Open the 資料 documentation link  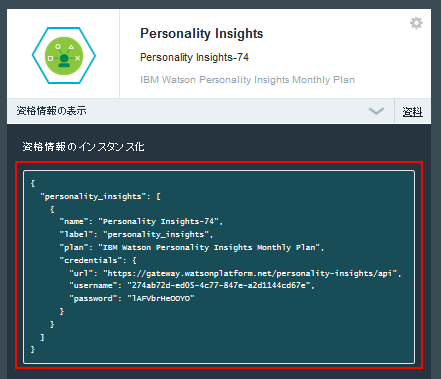coord(412,112)
